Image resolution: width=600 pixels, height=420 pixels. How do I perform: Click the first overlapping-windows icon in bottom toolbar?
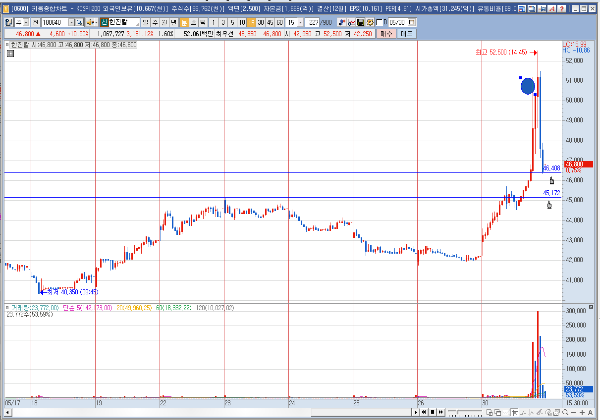tap(490, 412)
